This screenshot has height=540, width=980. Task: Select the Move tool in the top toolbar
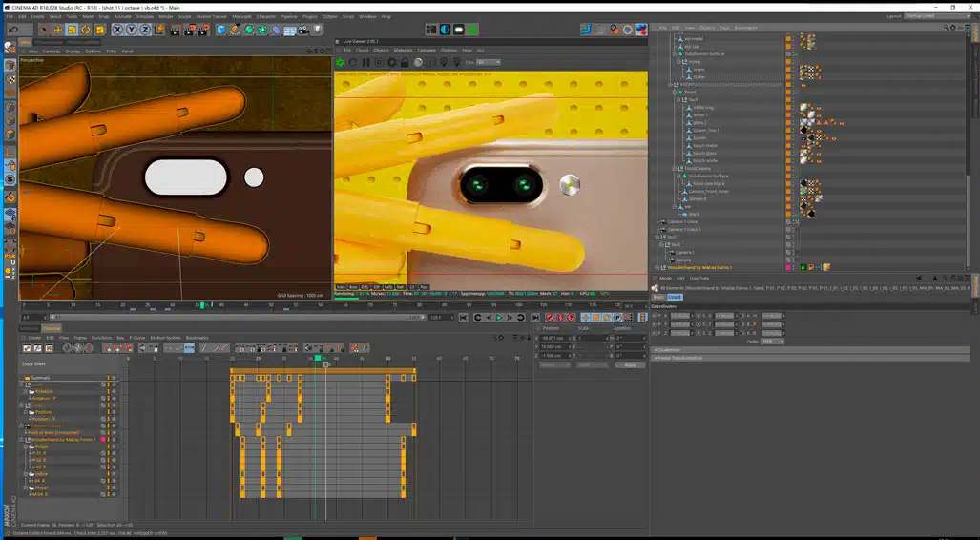pyautogui.click(x=58, y=30)
